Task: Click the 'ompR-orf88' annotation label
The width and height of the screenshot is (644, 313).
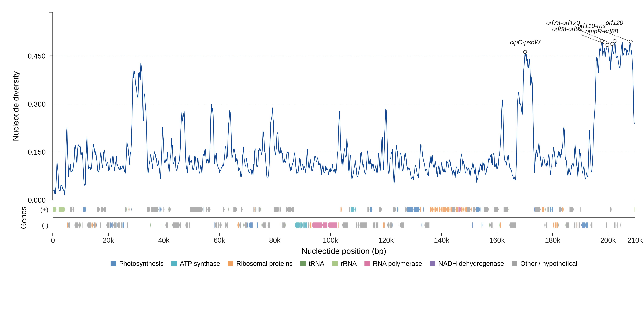Action: click(602, 31)
